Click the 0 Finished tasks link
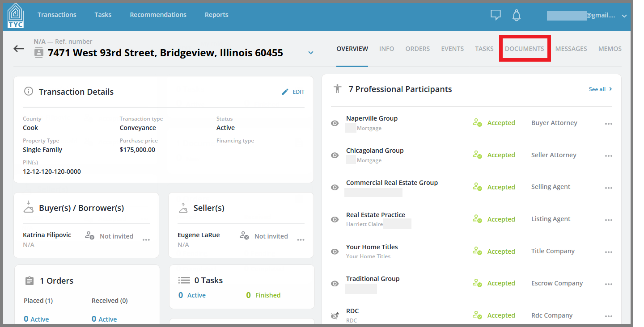 click(263, 295)
